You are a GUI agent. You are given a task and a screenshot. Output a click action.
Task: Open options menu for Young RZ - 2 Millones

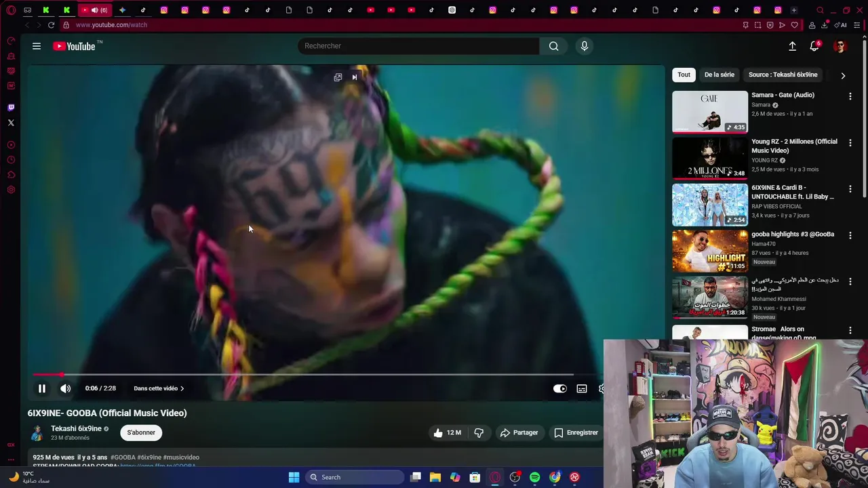click(850, 143)
